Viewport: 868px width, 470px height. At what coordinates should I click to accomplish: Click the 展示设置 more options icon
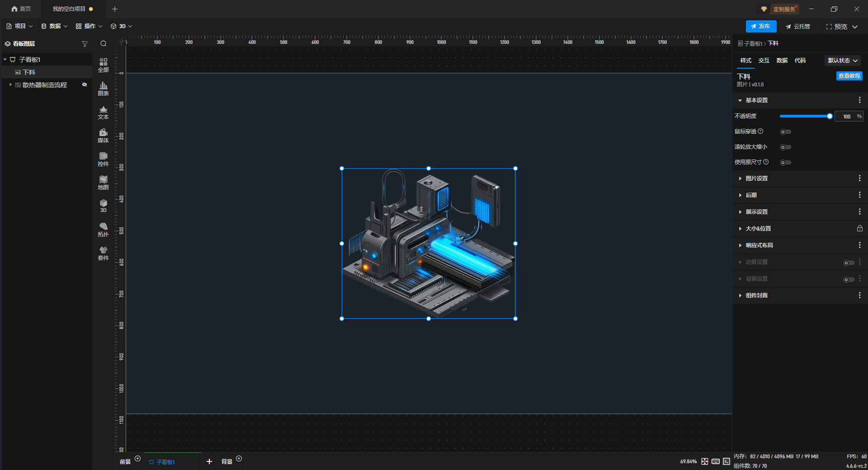click(x=859, y=211)
